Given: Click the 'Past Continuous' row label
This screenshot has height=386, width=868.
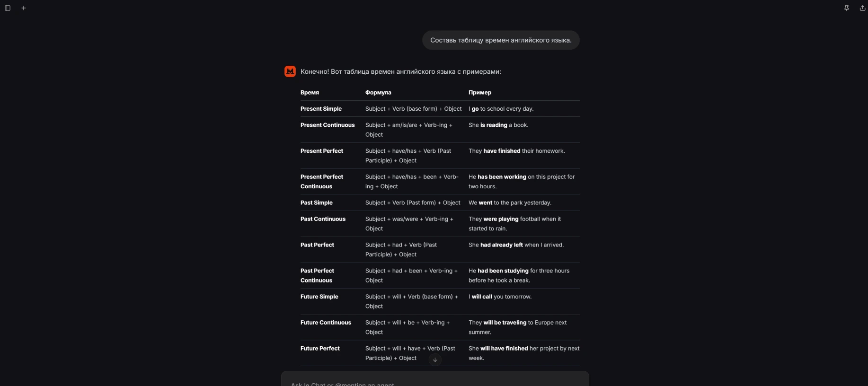Looking at the screenshot, I should (323, 219).
